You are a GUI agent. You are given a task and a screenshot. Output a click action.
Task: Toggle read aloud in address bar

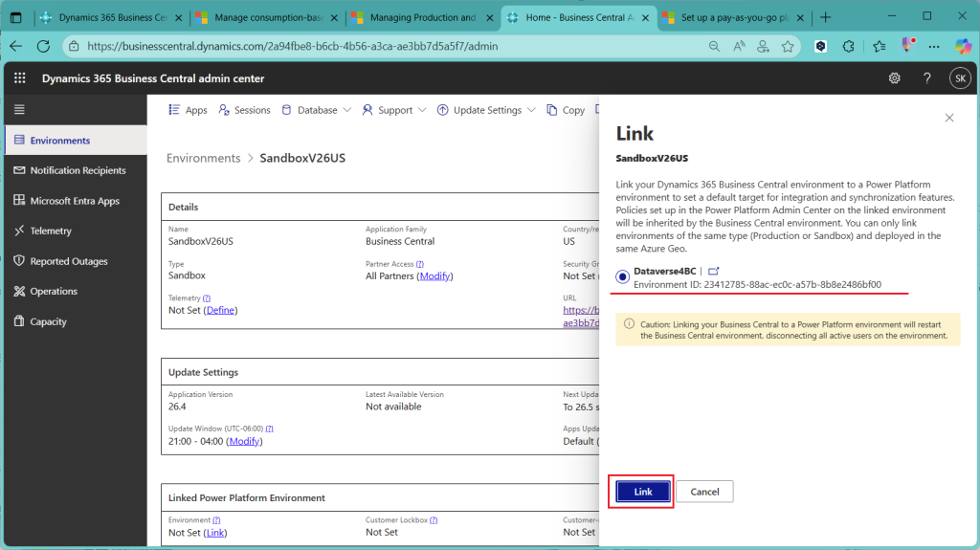pyautogui.click(x=739, y=46)
